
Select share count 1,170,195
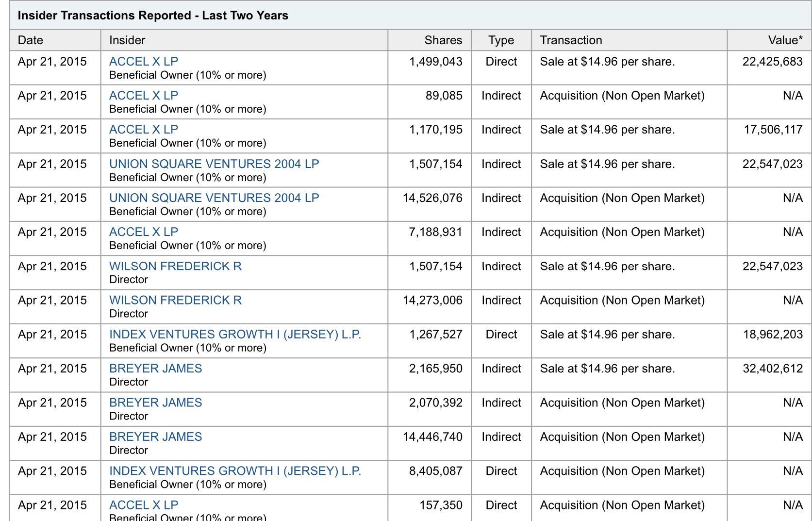tap(436, 130)
